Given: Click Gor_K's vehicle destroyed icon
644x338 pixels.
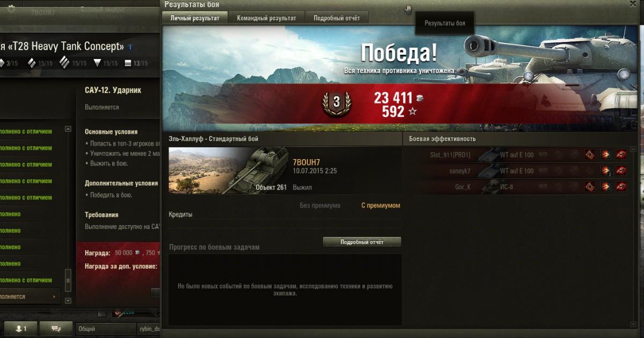Looking at the screenshot, I should tap(622, 187).
